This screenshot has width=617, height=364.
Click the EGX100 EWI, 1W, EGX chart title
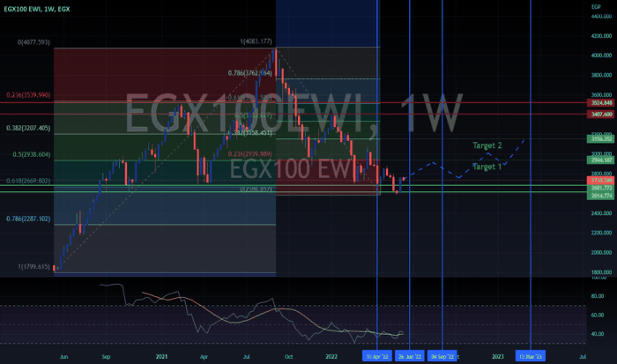pos(37,9)
